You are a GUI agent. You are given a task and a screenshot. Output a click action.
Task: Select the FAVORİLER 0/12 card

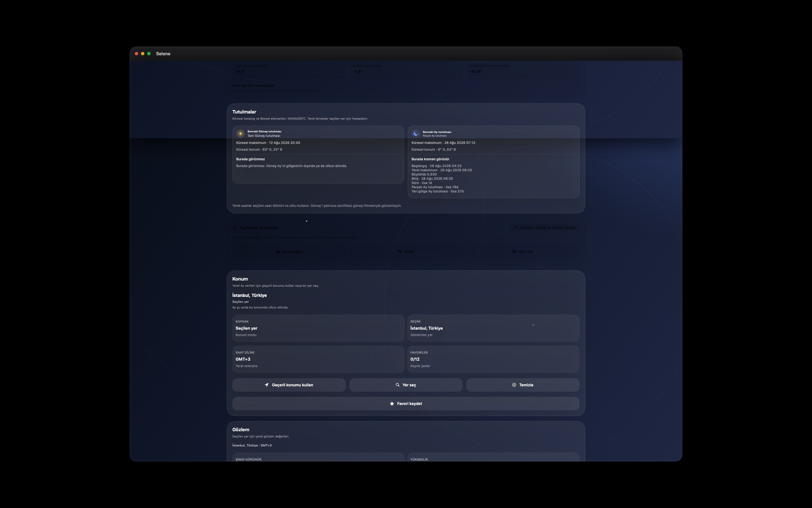pyautogui.click(x=493, y=359)
